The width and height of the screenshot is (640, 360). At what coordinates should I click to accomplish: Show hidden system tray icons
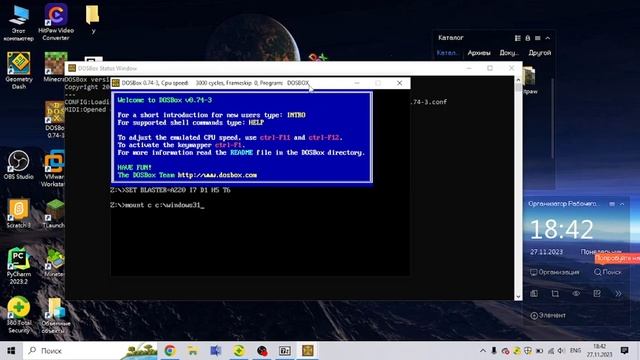482,351
